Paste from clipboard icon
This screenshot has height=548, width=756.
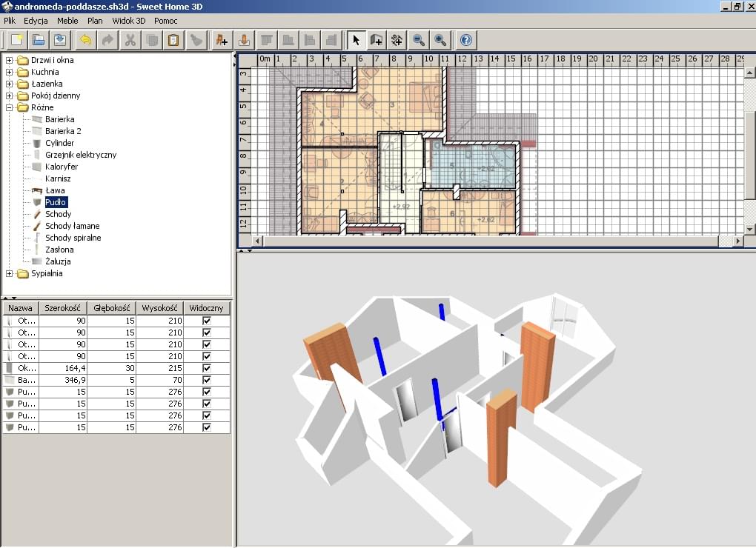[173, 40]
